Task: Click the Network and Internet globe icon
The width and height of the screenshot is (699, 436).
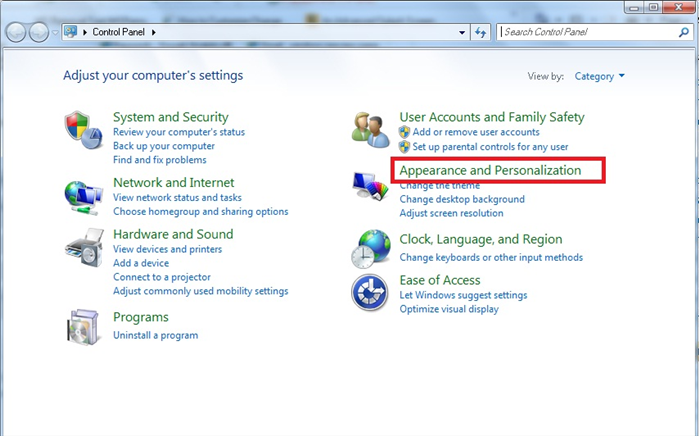Action: pyautogui.click(x=83, y=195)
